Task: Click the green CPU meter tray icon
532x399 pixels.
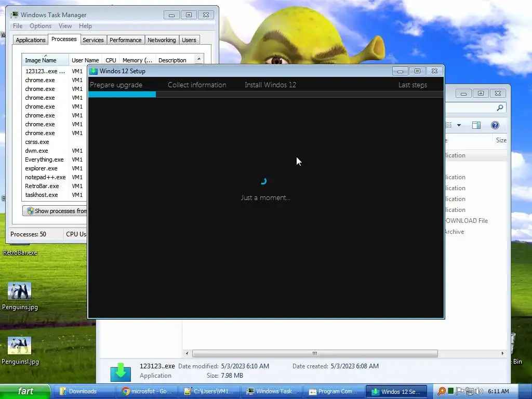Action: (450, 391)
